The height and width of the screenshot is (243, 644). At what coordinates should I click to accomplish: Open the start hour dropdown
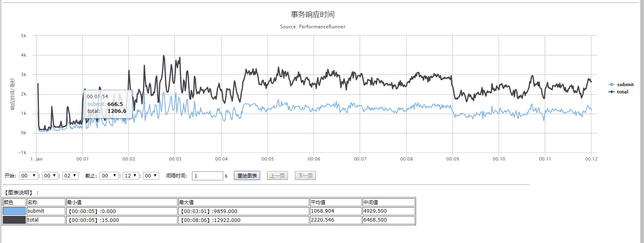(x=28, y=176)
